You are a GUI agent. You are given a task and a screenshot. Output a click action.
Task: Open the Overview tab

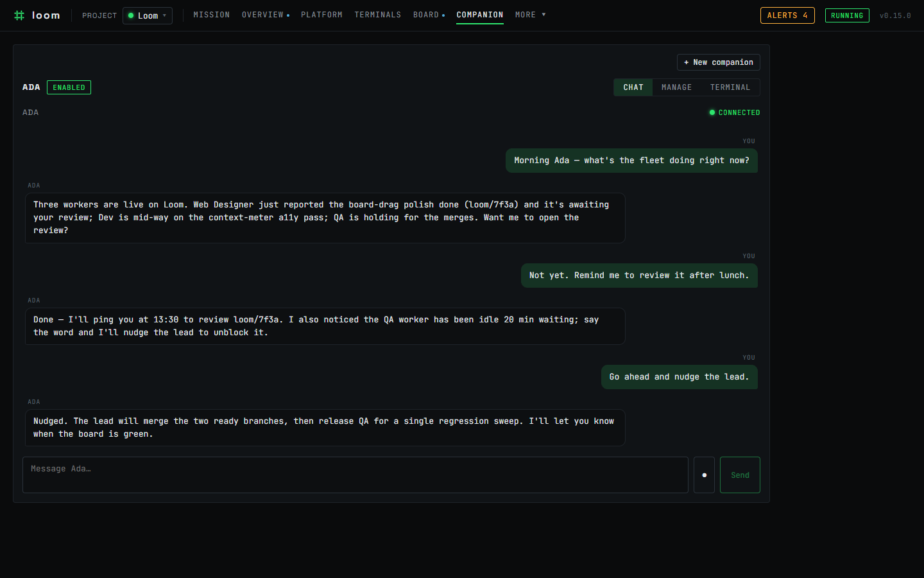[265, 15]
